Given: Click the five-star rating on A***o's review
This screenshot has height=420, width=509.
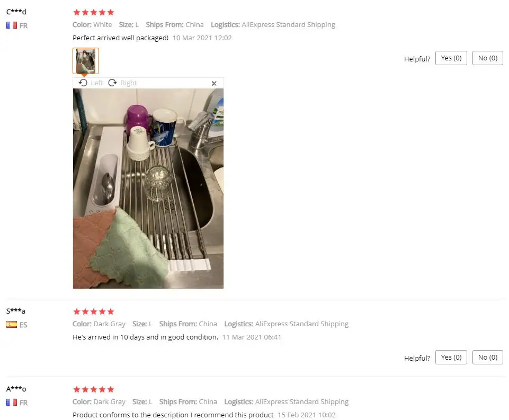Looking at the screenshot, I should point(94,389).
